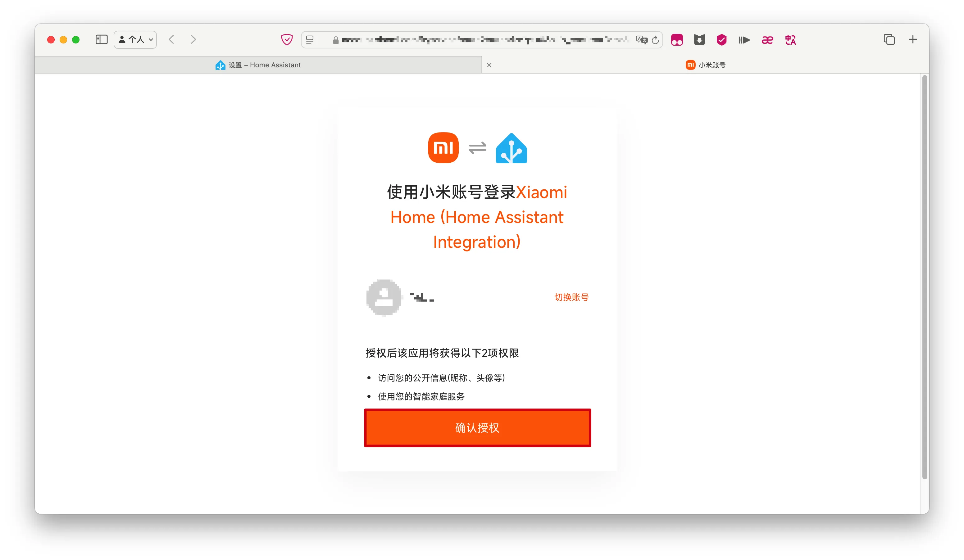The width and height of the screenshot is (964, 560).
Task: Open the translate page icon in address bar
Action: click(642, 40)
